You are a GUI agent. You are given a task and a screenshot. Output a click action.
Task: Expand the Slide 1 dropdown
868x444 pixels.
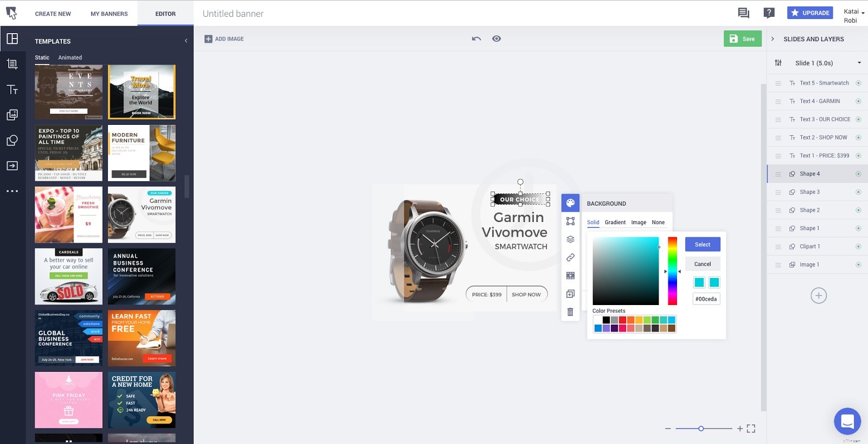[859, 63]
